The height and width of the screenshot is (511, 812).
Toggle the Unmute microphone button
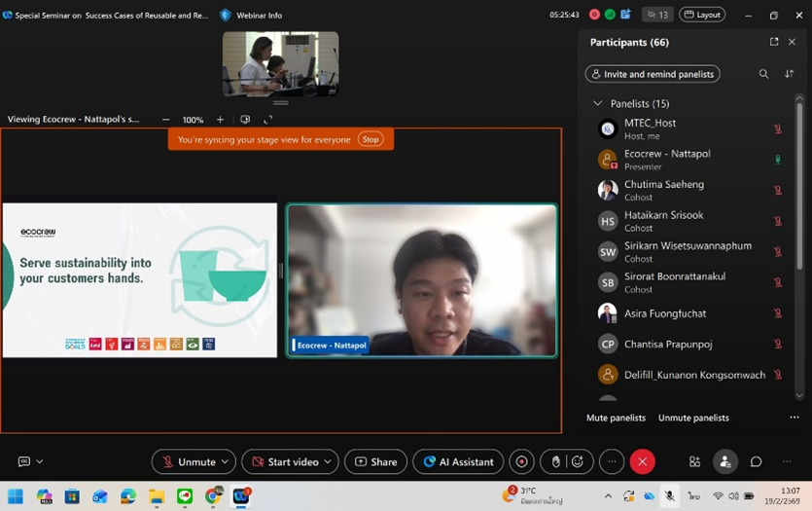[x=188, y=461]
